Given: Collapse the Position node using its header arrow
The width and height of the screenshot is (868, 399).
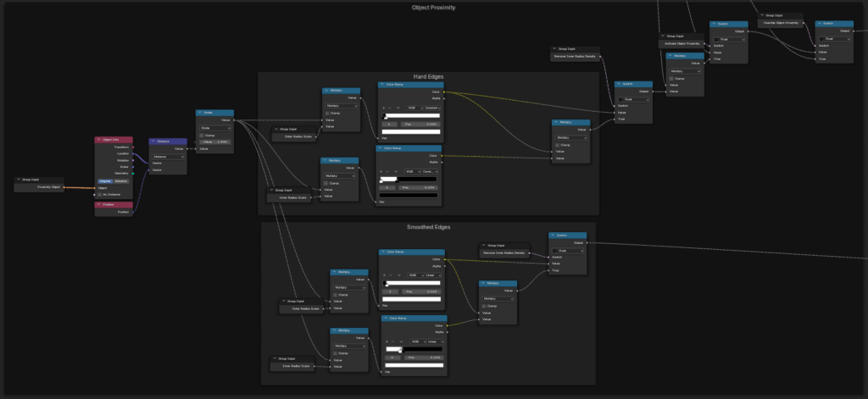Looking at the screenshot, I should pyautogui.click(x=99, y=204).
